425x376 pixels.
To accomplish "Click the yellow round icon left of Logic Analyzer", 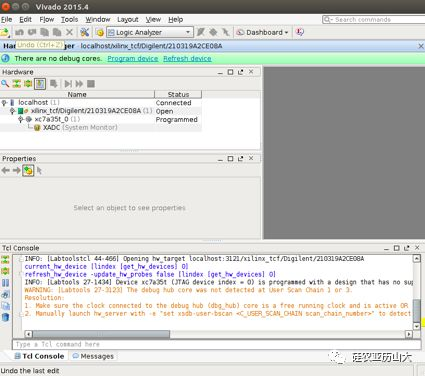I will [x=100, y=32].
